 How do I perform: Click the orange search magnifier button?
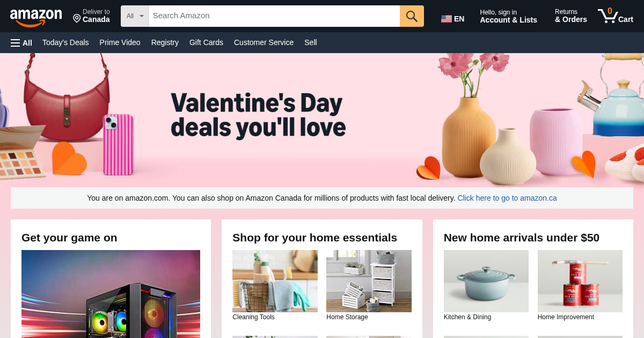click(x=412, y=16)
